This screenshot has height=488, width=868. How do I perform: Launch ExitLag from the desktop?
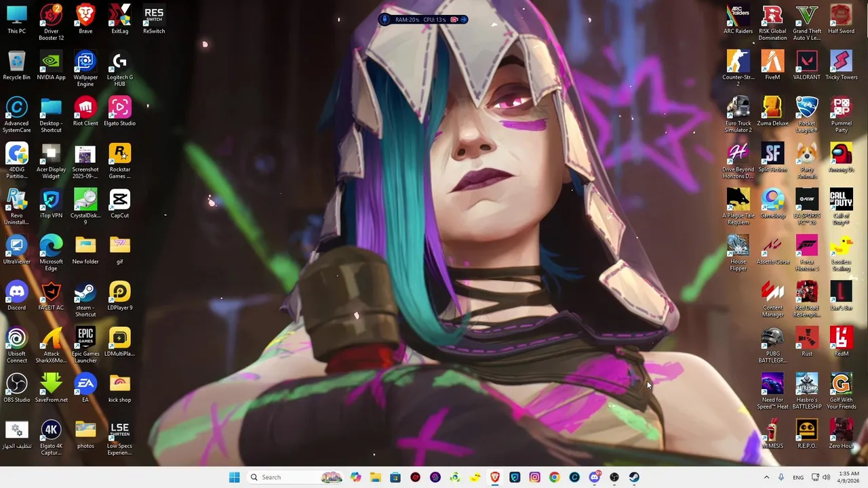[x=120, y=20]
